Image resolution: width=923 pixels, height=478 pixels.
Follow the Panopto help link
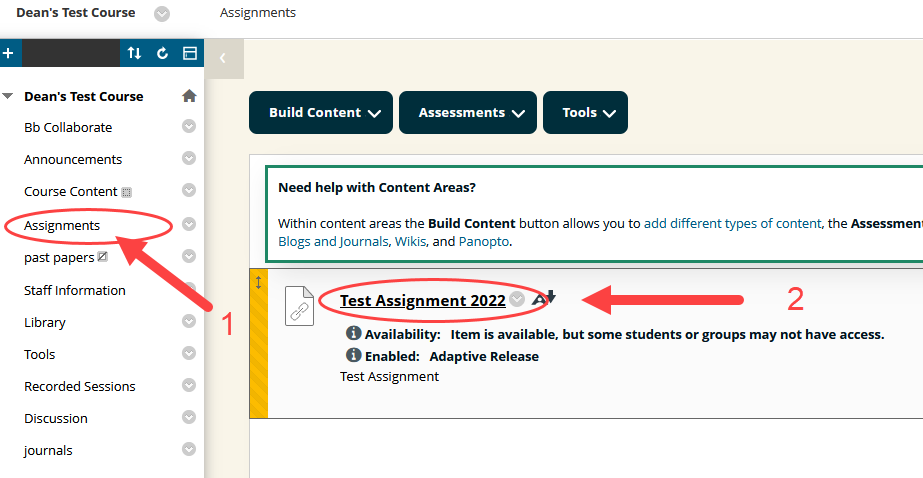483,241
